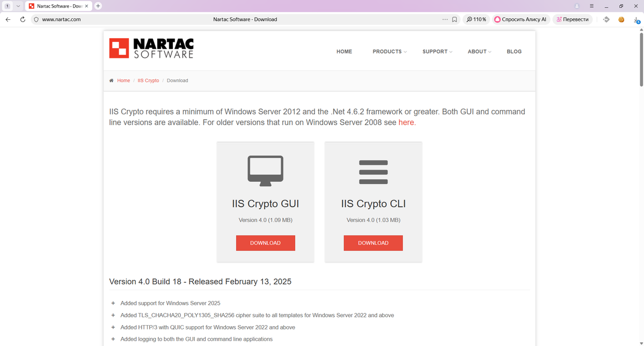
Task: Select the 'Version 4.0 Build 18' heading
Action: click(200, 282)
